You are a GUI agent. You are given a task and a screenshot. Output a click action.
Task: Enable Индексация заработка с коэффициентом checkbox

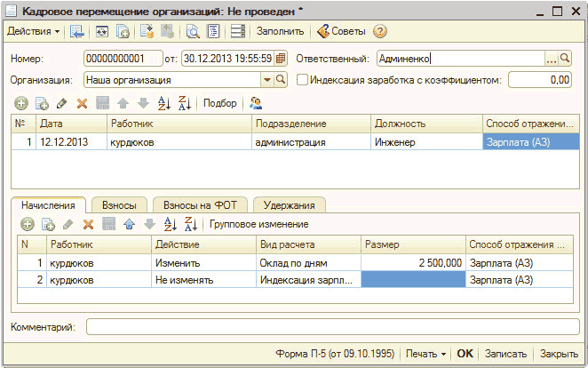pyautogui.click(x=302, y=80)
